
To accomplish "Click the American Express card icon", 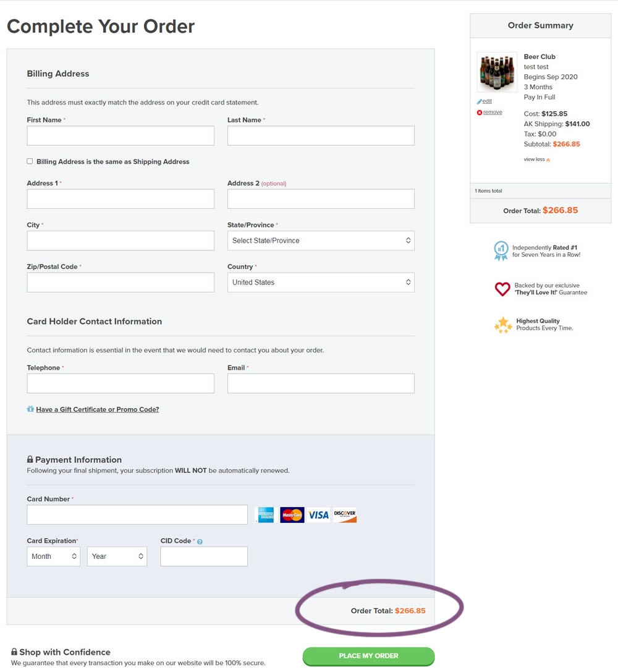I will pyautogui.click(x=265, y=515).
